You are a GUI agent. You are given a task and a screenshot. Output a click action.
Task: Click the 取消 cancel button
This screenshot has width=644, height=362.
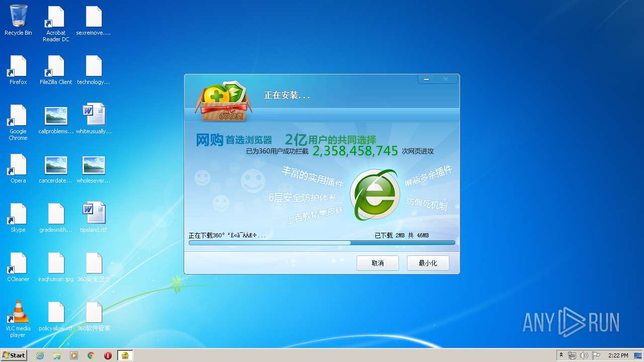[x=378, y=263]
